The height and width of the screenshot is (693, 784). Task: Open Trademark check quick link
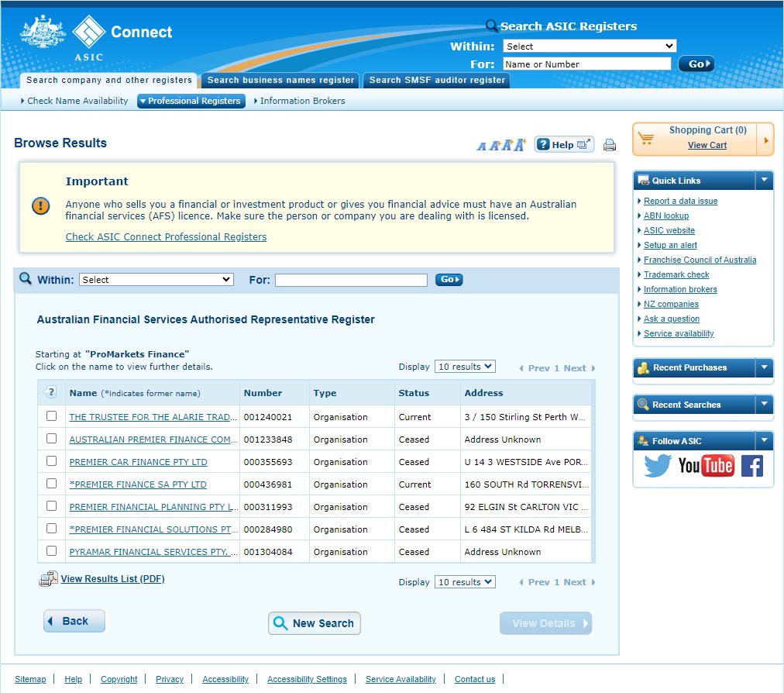pyautogui.click(x=676, y=274)
